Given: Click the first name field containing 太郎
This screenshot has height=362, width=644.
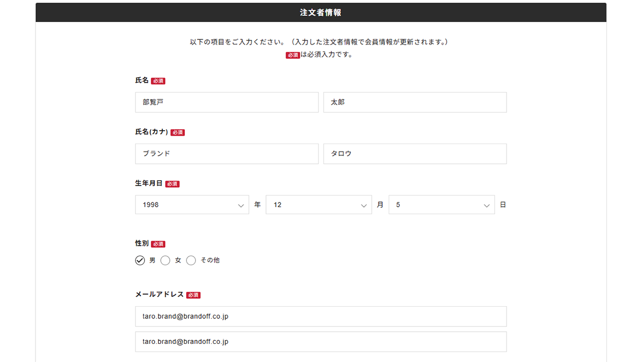Looking at the screenshot, I should tap(415, 102).
